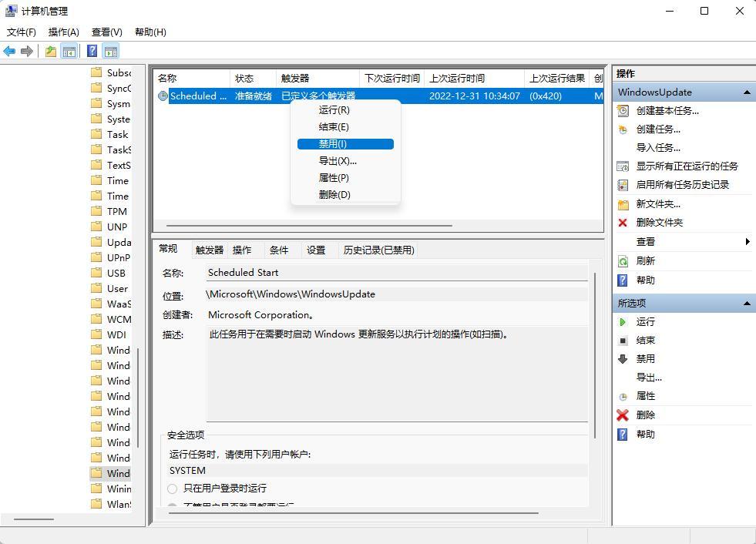
Task: Switch to the 历史记录(已禁用) tab
Action: [379, 250]
